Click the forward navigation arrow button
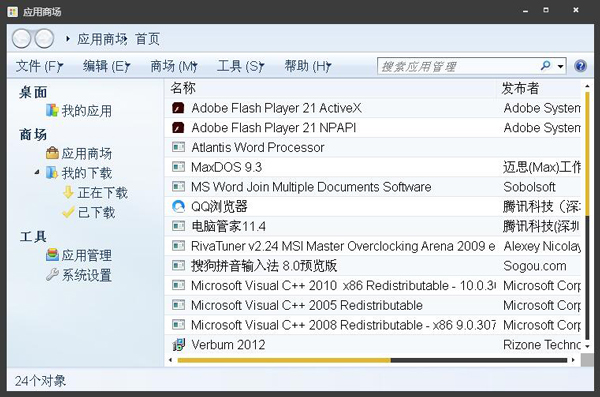This screenshot has width=600, height=397. tap(44, 39)
